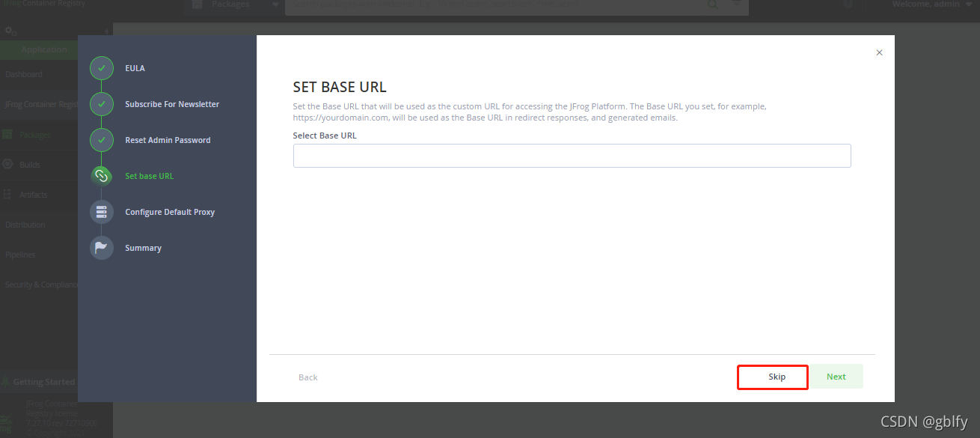Open Security & Compliance in the sidebar
Viewport: 980px width, 438px height.
pos(41,285)
